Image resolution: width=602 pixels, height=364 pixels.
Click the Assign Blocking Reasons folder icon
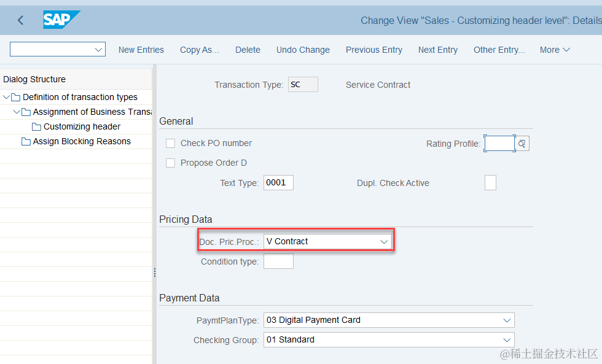coord(26,142)
